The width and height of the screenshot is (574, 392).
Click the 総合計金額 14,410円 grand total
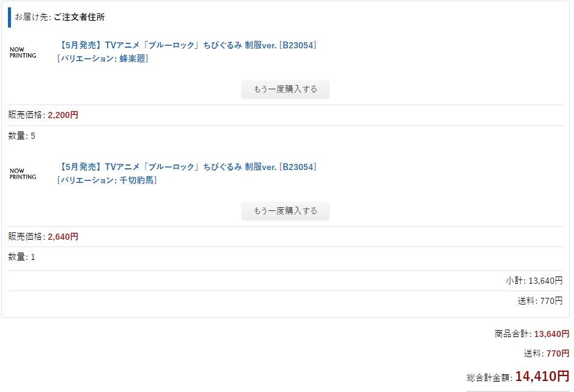pos(518,376)
